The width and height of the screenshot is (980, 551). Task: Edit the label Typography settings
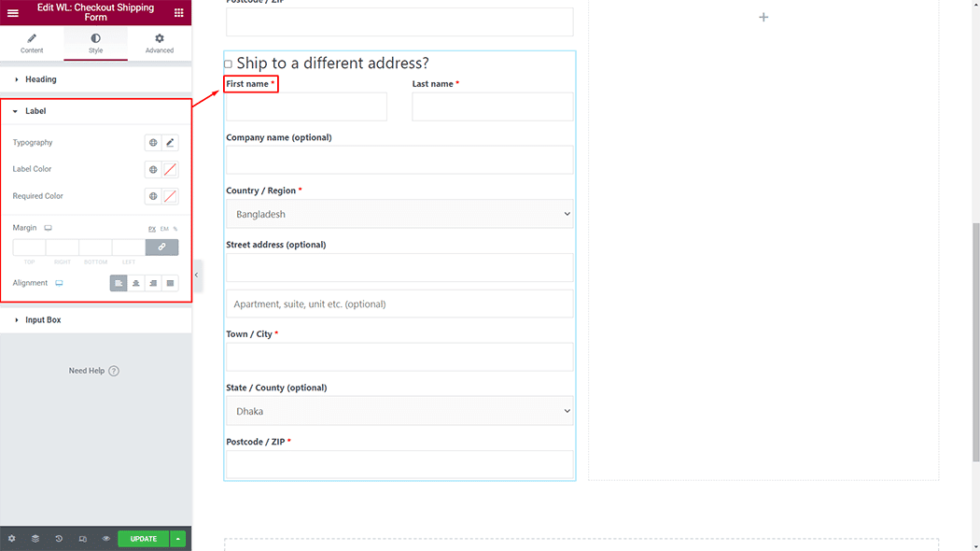pyautogui.click(x=170, y=143)
